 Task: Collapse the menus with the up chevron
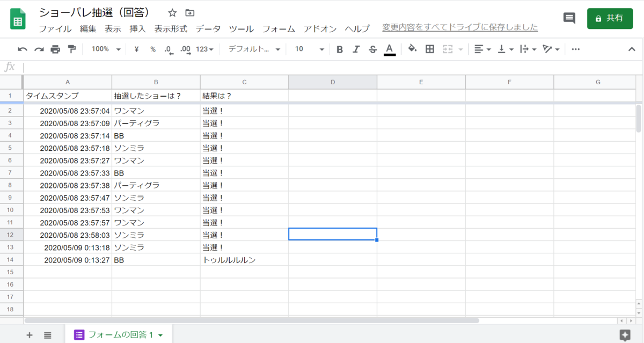pyautogui.click(x=632, y=49)
